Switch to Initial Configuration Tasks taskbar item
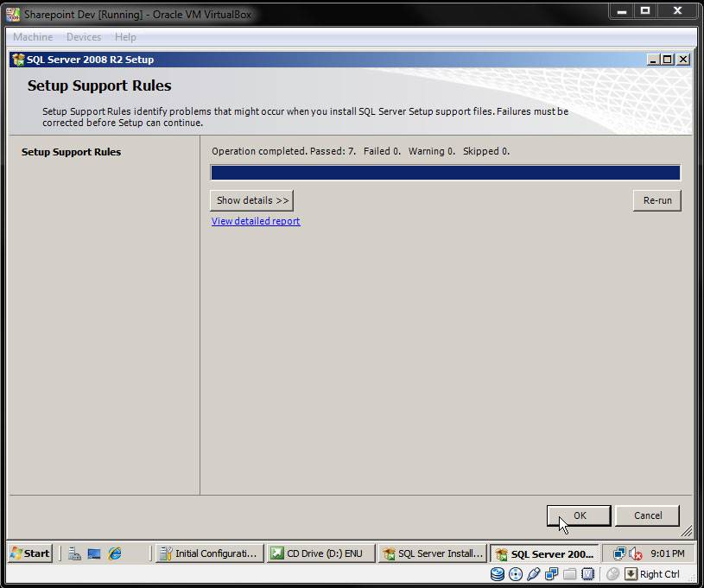 click(x=210, y=553)
